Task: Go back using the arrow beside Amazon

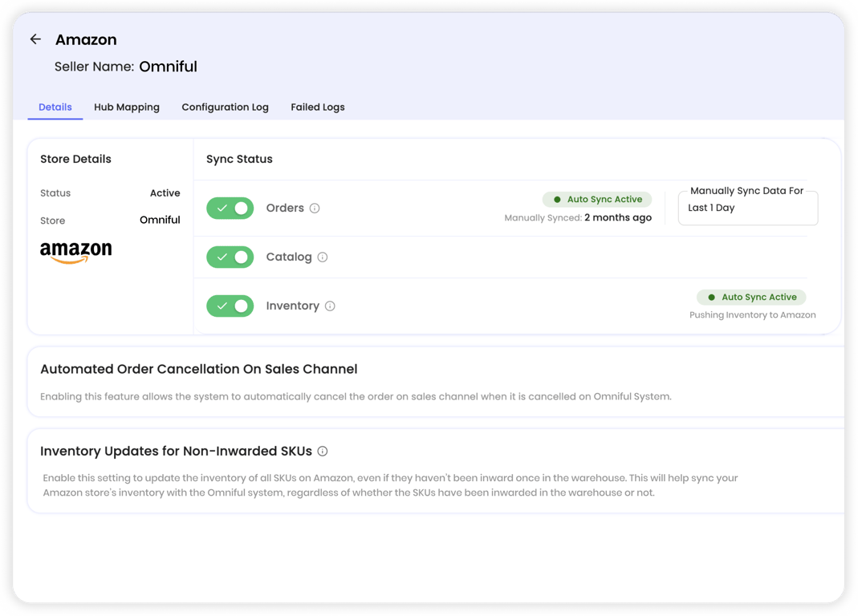Action: (x=35, y=38)
